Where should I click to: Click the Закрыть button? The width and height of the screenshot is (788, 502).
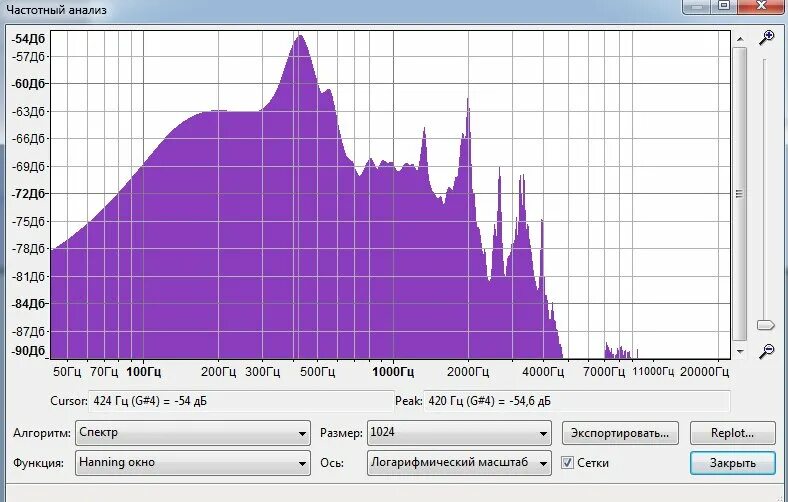coord(733,463)
